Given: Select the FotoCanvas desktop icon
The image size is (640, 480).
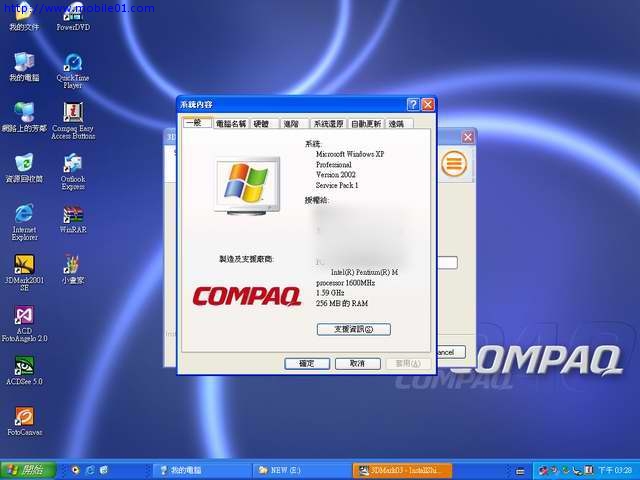Looking at the screenshot, I should (x=24, y=421).
